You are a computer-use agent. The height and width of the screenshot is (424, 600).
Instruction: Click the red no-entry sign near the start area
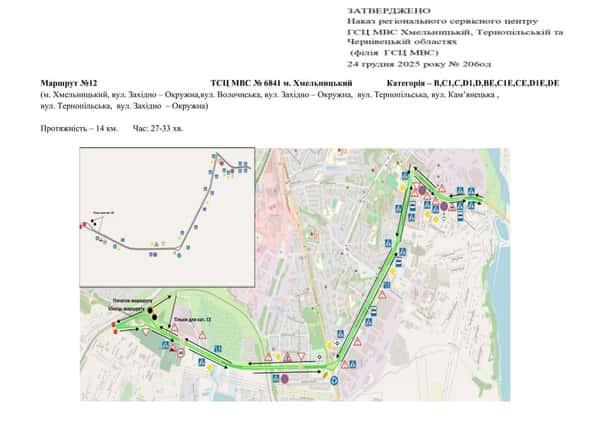[x=179, y=353]
